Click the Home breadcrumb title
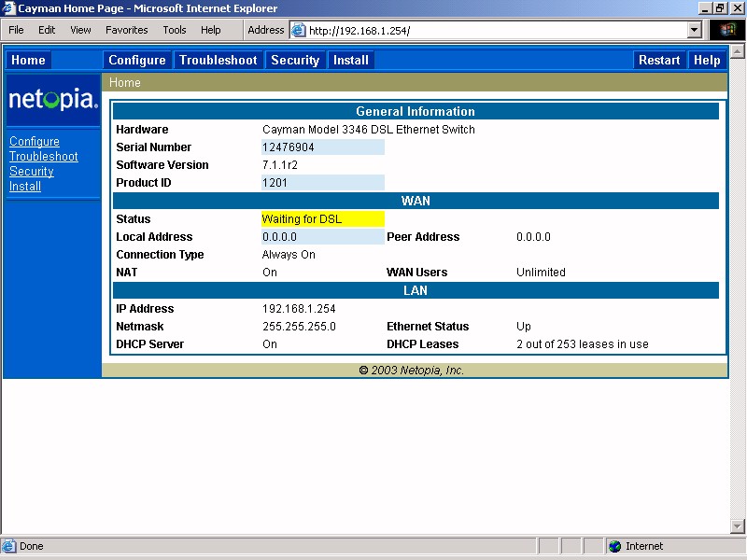747x560 pixels. click(x=125, y=82)
